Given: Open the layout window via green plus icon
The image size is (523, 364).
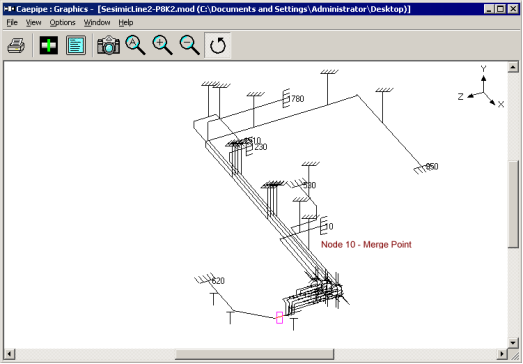Looking at the screenshot, I should point(49,45).
